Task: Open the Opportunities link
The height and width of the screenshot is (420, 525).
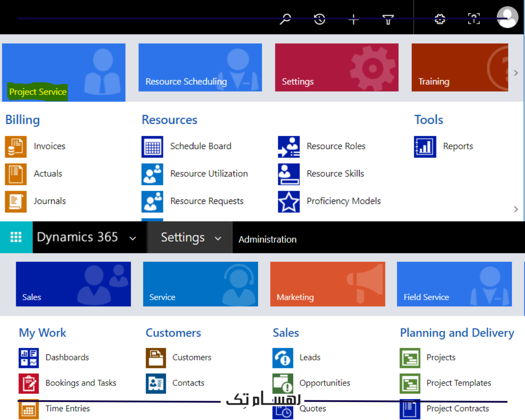Action: tap(325, 383)
